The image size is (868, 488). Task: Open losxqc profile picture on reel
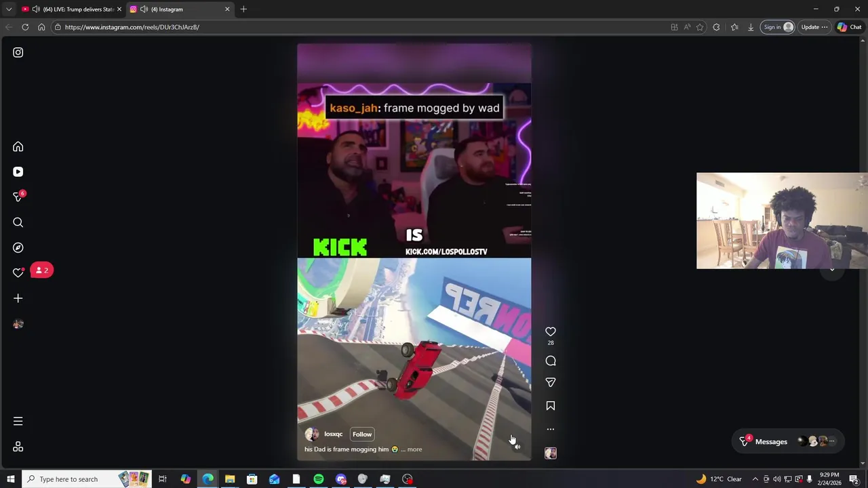[x=312, y=434]
